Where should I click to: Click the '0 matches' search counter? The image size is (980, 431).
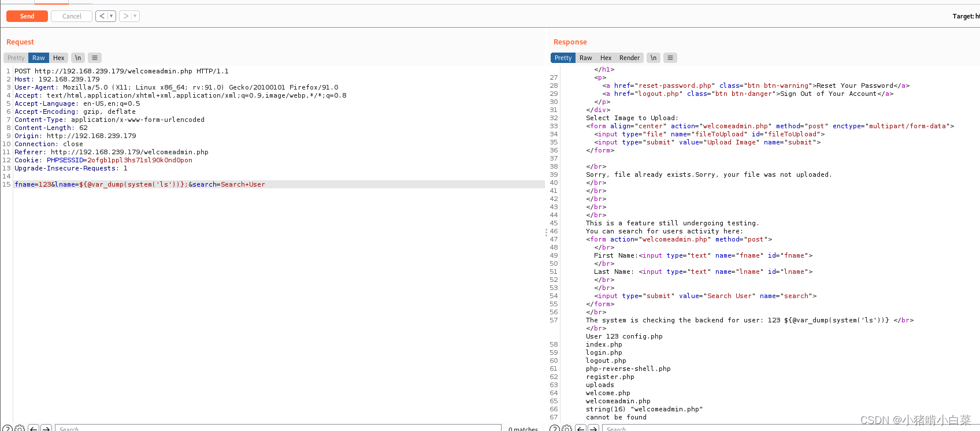coord(523,429)
